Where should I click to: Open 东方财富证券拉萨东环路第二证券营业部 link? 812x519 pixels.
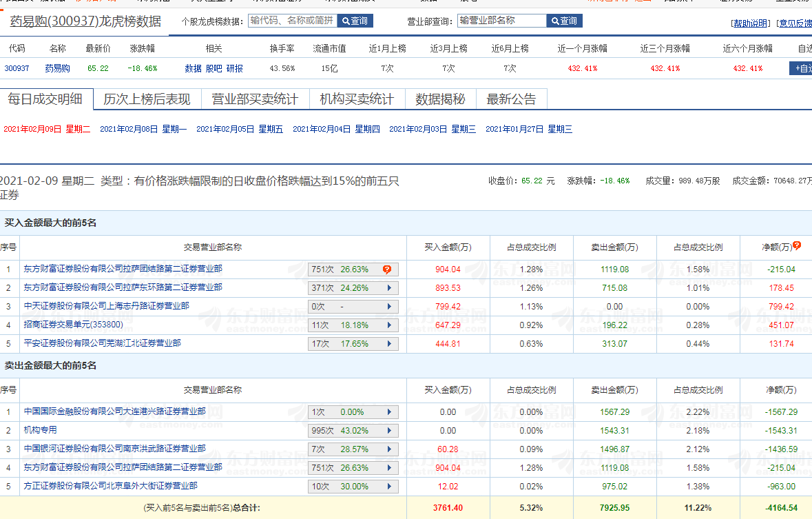[x=123, y=287]
